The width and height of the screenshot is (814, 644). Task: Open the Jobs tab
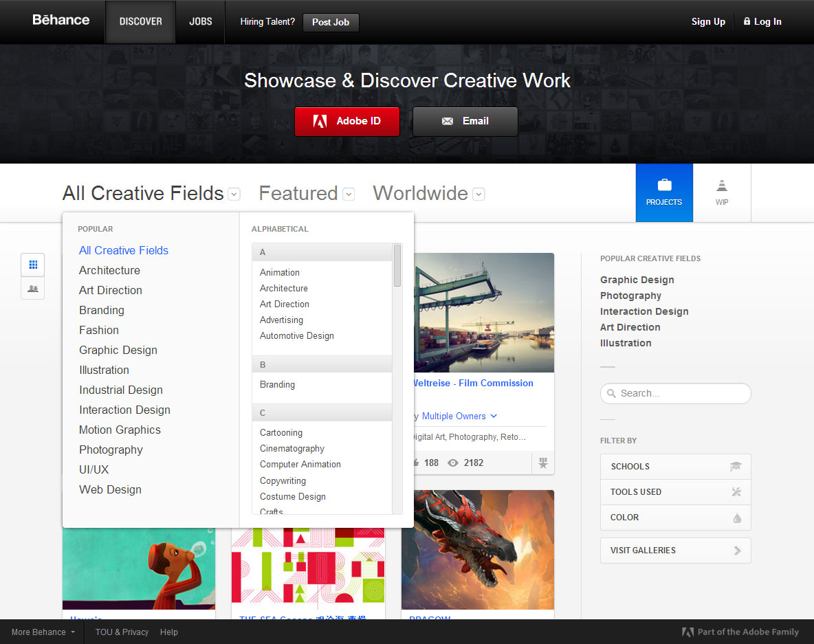(x=200, y=22)
